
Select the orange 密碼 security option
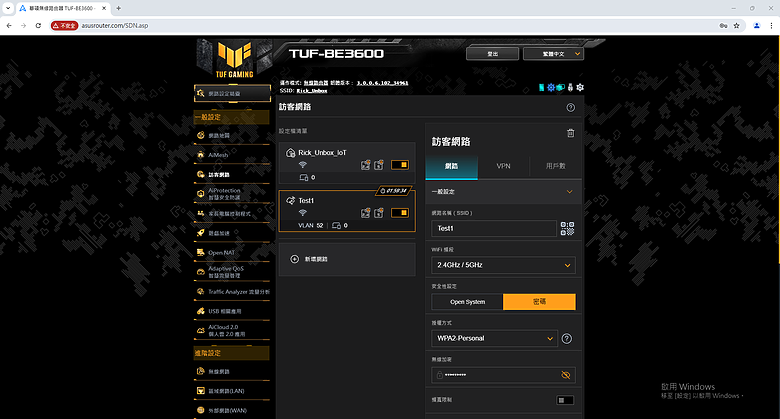(x=539, y=302)
